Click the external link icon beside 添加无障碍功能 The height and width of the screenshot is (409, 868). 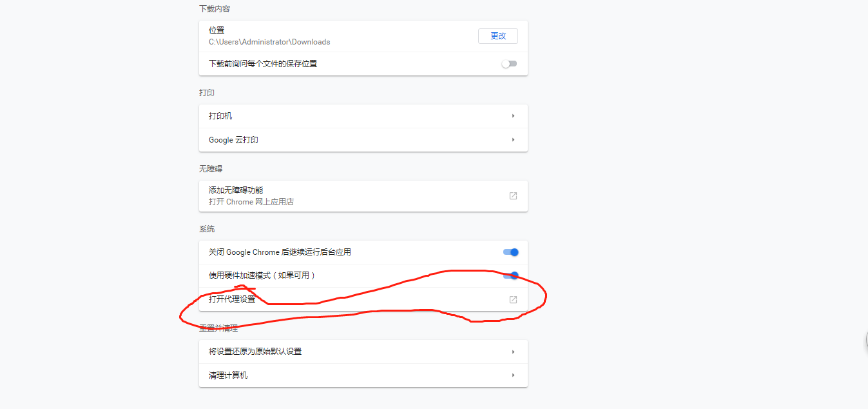coord(512,195)
